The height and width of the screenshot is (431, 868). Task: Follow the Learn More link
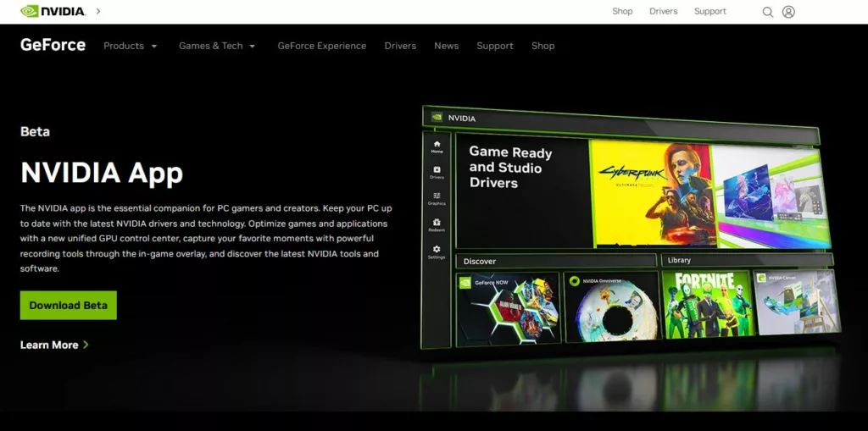[54, 345]
